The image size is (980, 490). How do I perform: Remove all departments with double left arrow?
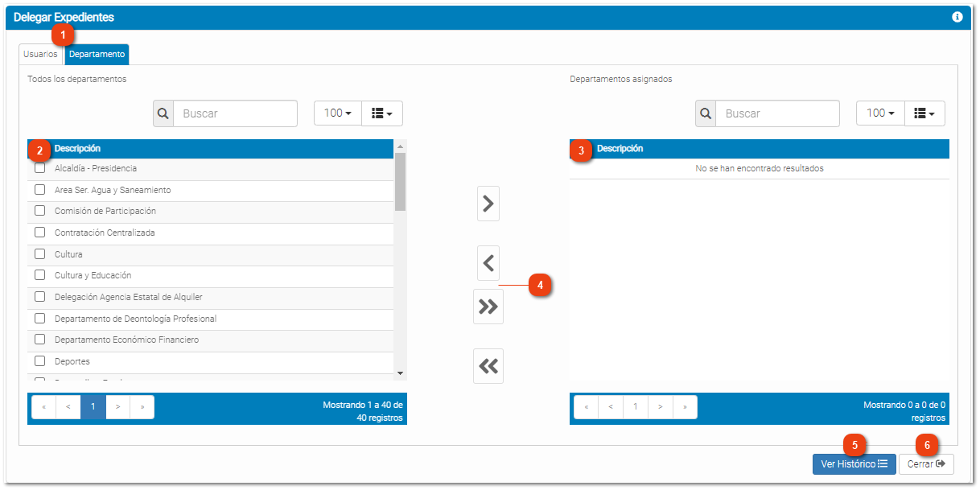click(488, 366)
